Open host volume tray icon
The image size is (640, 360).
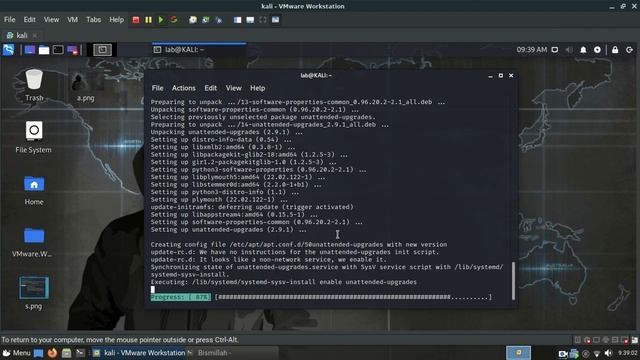point(608,353)
